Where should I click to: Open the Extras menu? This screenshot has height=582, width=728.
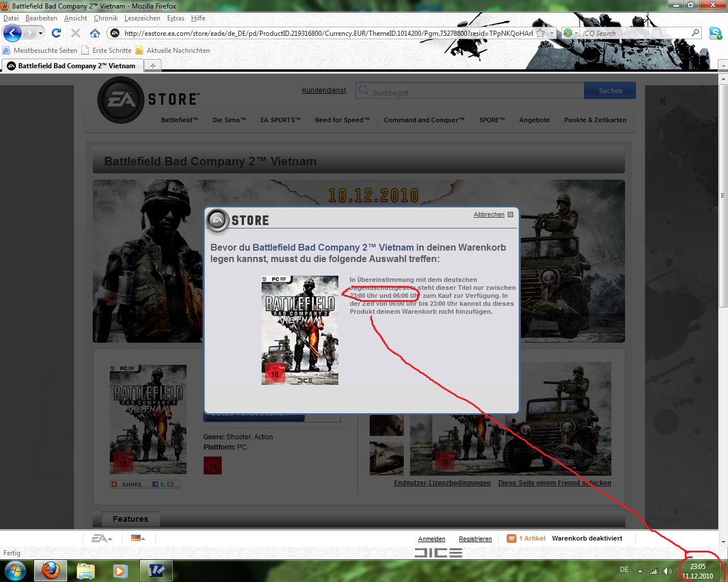176,18
